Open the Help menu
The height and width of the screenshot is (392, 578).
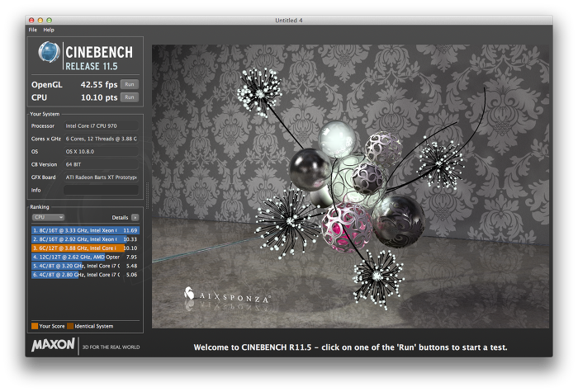coord(49,30)
